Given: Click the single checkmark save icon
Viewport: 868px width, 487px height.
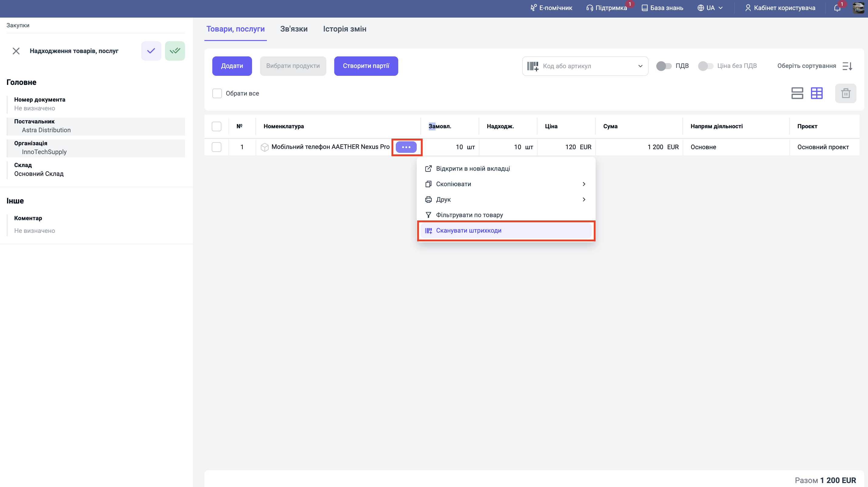Looking at the screenshot, I should pyautogui.click(x=151, y=51).
